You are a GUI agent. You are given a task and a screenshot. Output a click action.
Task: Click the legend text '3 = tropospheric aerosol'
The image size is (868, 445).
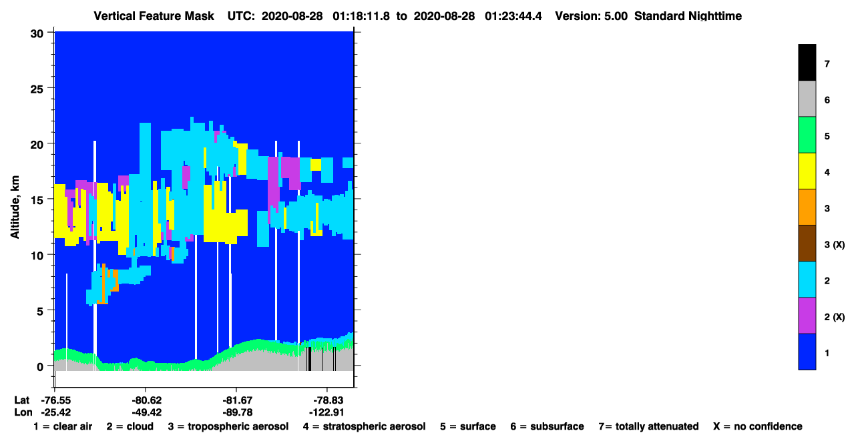pyautogui.click(x=228, y=426)
